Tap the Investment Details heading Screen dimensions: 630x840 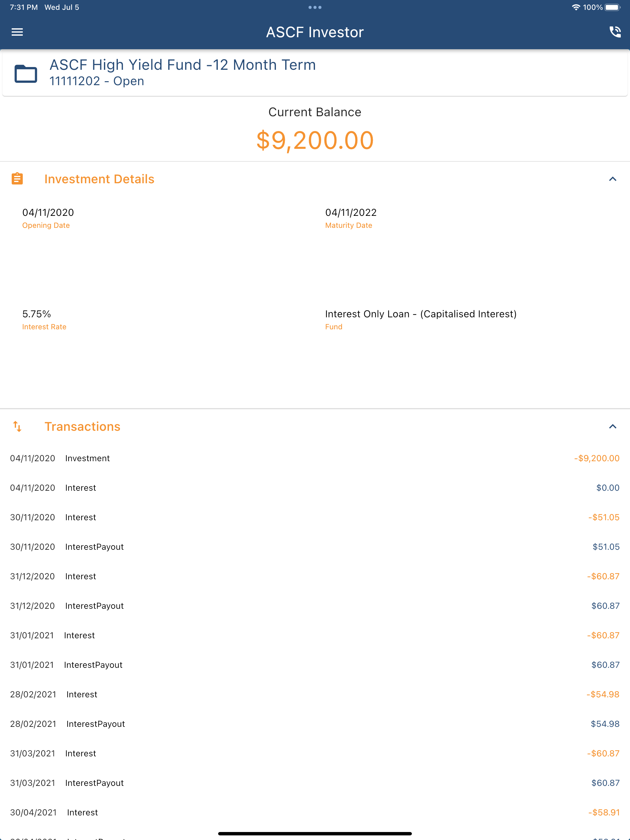tap(99, 179)
